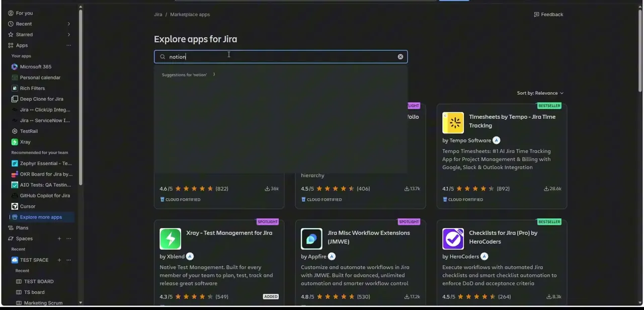Open the Apps grid icon
The height and width of the screenshot is (310, 644).
coord(11,45)
